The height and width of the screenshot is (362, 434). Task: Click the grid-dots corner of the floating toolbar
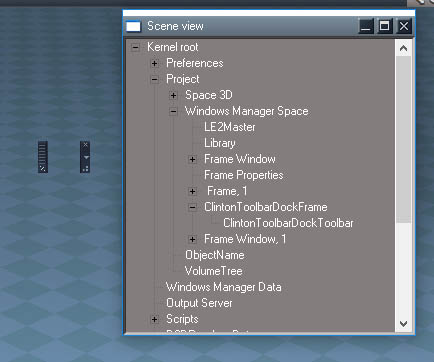tap(85, 169)
